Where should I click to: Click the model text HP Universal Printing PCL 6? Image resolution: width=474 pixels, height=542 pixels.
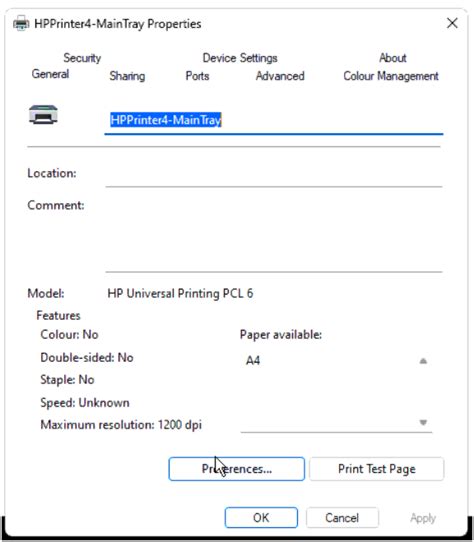tap(180, 293)
